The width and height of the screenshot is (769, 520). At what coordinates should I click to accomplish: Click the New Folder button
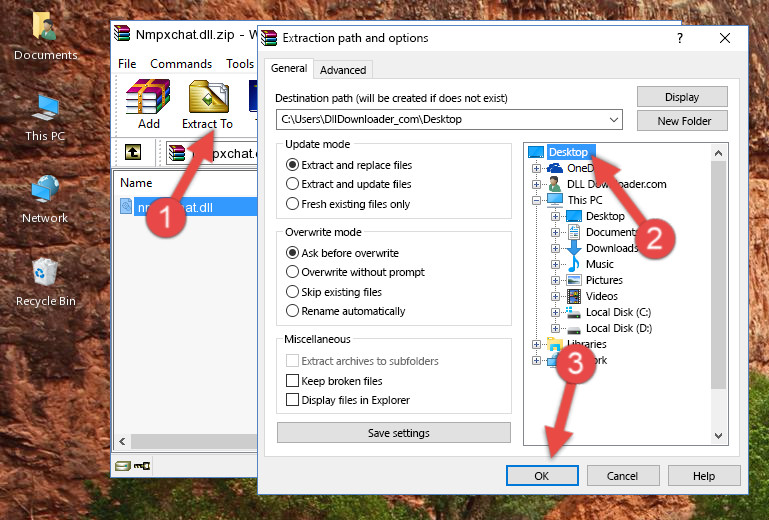(x=682, y=121)
